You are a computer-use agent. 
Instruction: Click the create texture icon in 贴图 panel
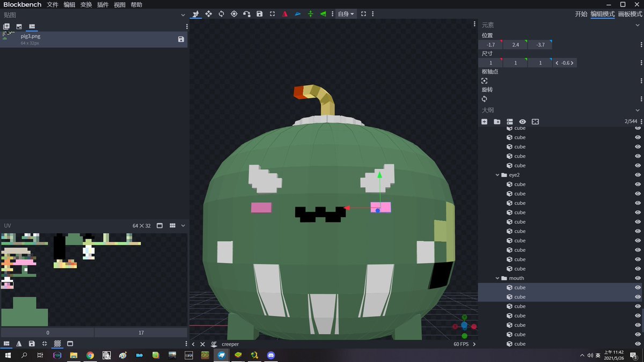(19, 26)
